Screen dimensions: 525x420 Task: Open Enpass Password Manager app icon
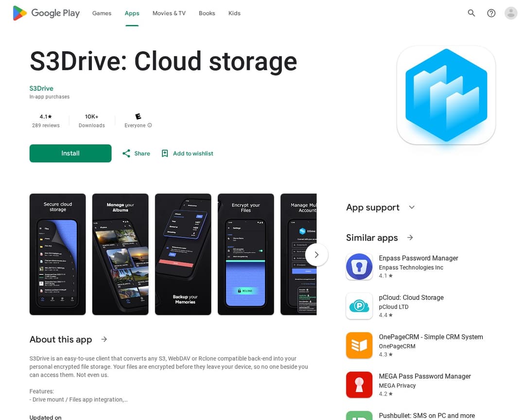coord(359,266)
